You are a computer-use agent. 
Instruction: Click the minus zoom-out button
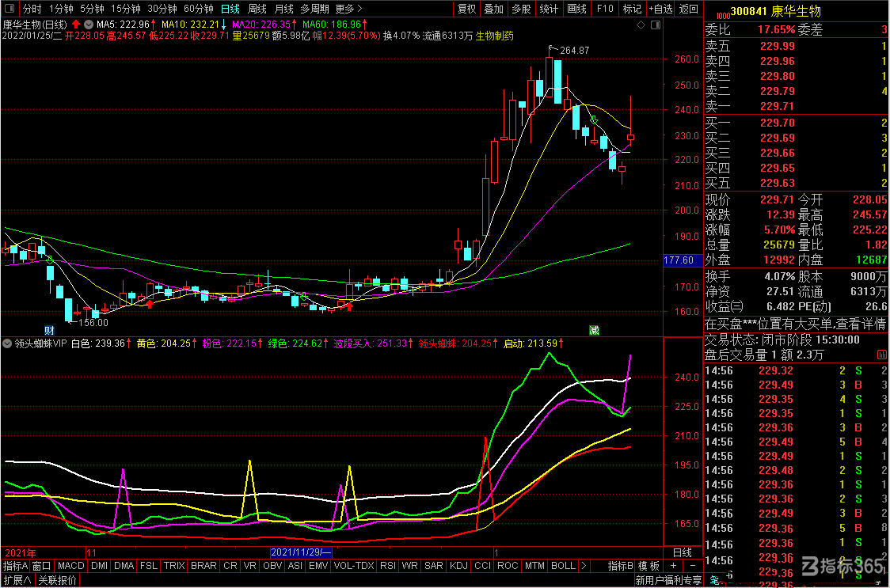click(x=692, y=566)
